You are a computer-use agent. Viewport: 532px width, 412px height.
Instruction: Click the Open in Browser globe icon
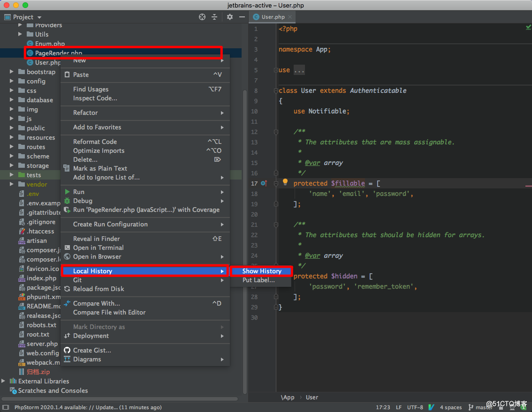pyautogui.click(x=67, y=257)
